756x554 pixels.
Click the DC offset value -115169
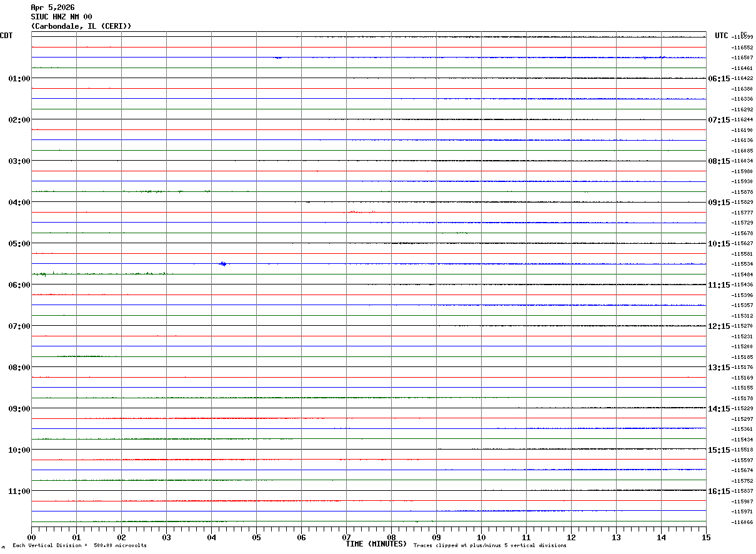(742, 378)
